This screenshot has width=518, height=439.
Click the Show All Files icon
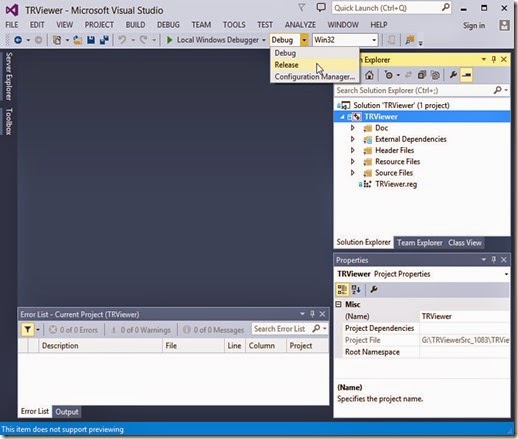[435, 75]
